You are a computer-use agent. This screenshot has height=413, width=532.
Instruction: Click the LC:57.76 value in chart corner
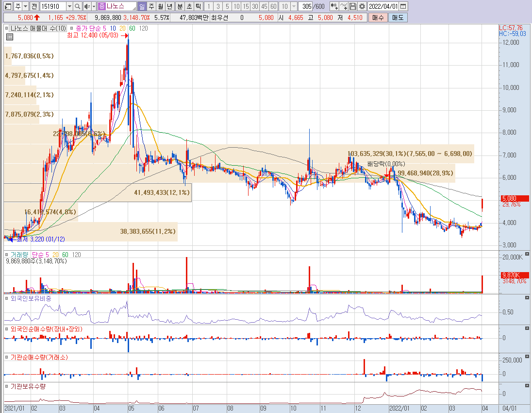point(511,28)
